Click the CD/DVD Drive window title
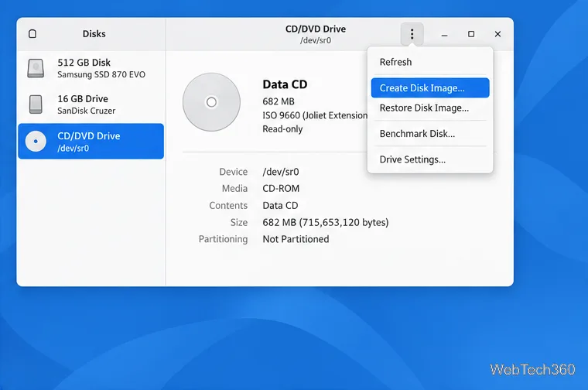The image size is (588, 390). click(316, 29)
